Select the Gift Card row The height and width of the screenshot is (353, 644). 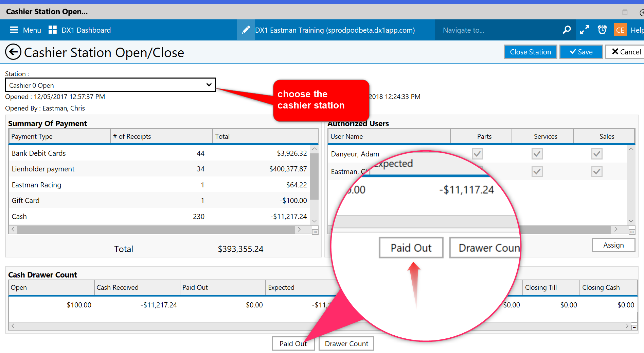[x=159, y=200]
